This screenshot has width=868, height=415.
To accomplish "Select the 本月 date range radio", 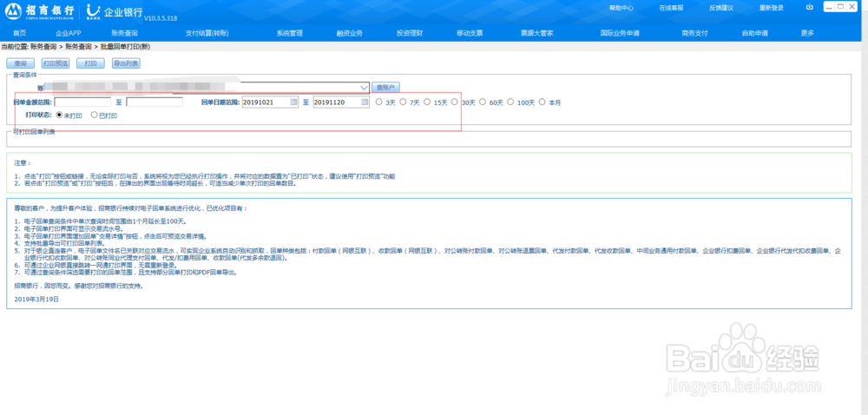I will click(x=542, y=102).
